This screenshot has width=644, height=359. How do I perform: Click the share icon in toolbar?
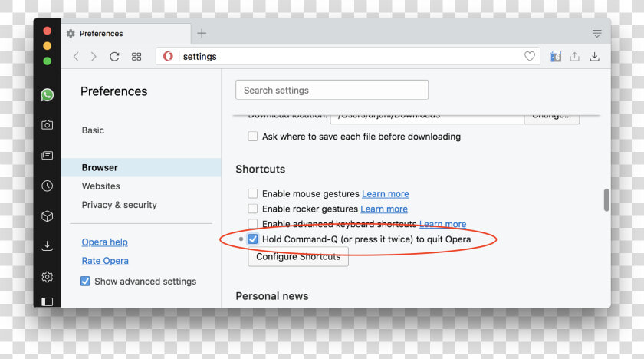click(x=574, y=56)
